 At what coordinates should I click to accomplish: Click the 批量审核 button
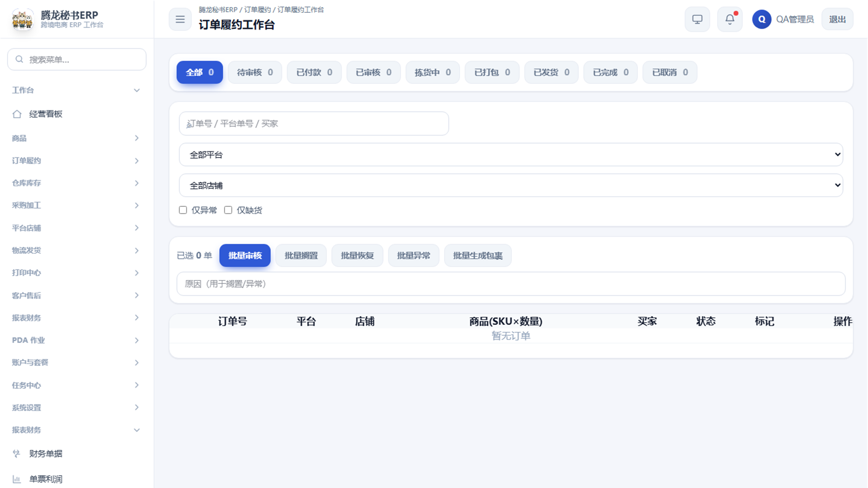[245, 256]
